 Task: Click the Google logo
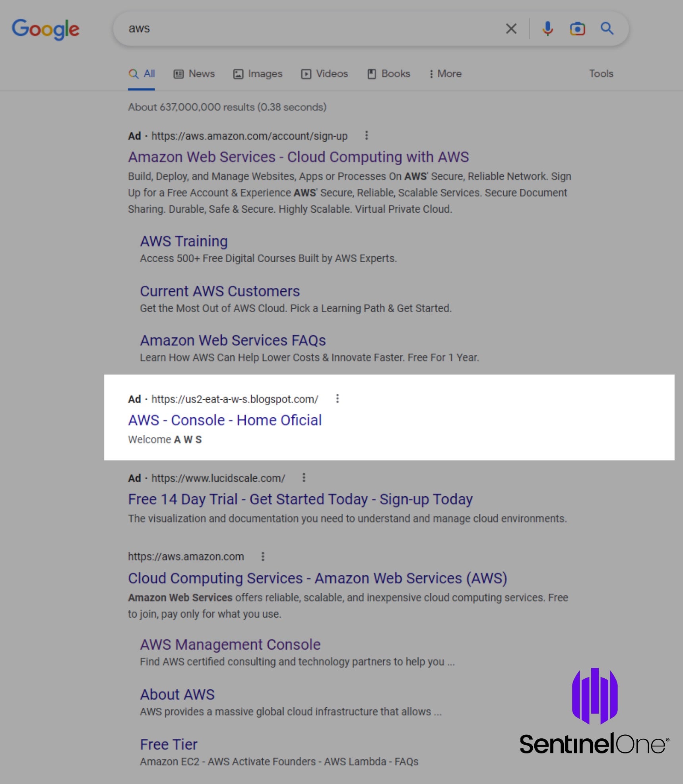(46, 29)
